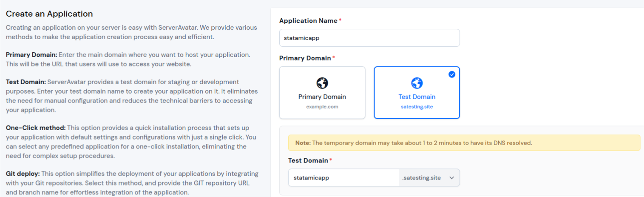Click the bold Primary Domain term in description
Viewport: 644px width, 197px height.
[31, 55]
